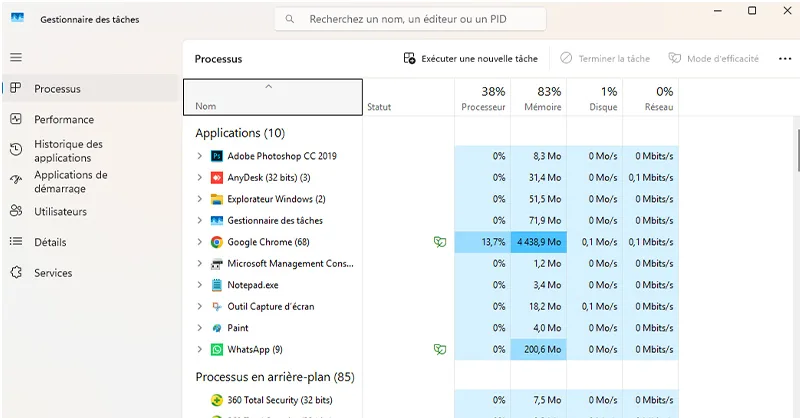Click the WhatsApp process icon
This screenshot has height=418, width=800.
pyautogui.click(x=217, y=350)
